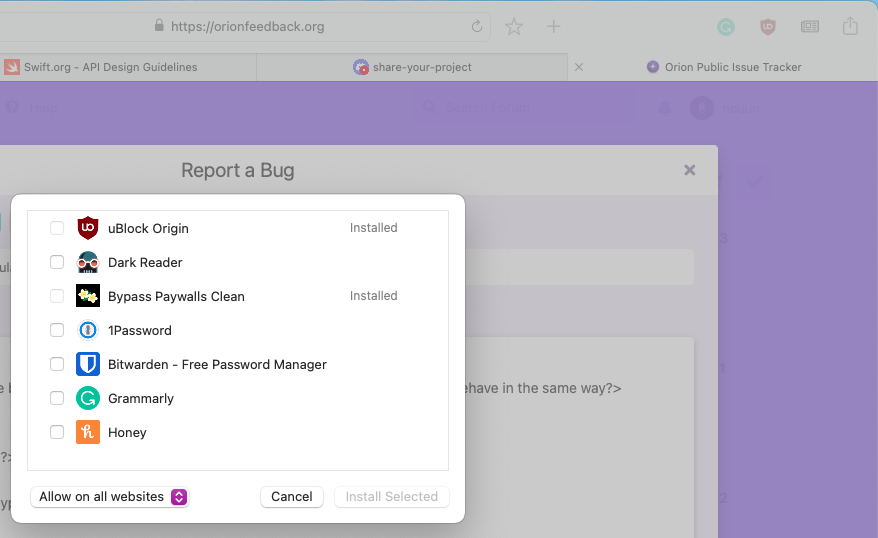Click the Bypass Paywalls Clean icon
The height and width of the screenshot is (538, 878).
88,296
